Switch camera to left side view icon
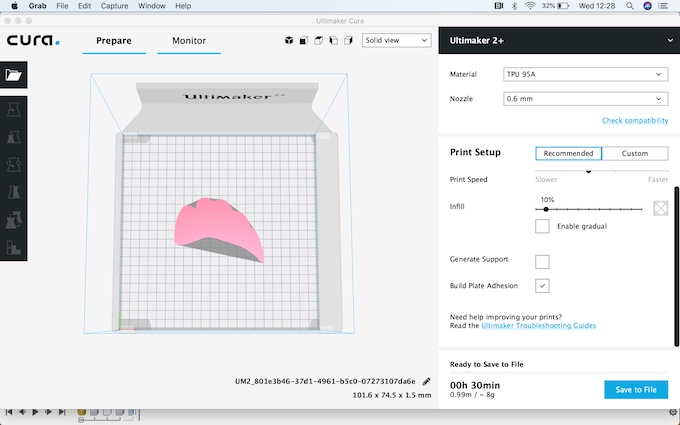The width and height of the screenshot is (680, 425). coord(333,40)
